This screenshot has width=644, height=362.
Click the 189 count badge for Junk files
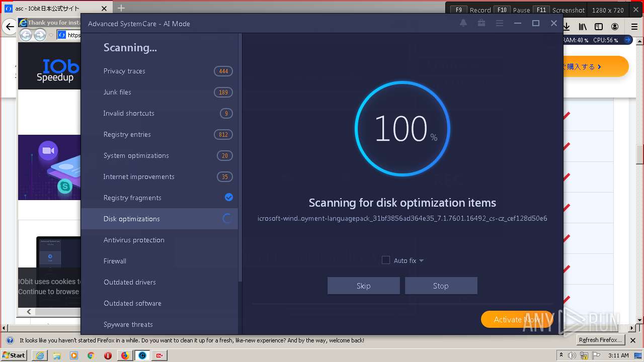pyautogui.click(x=223, y=93)
